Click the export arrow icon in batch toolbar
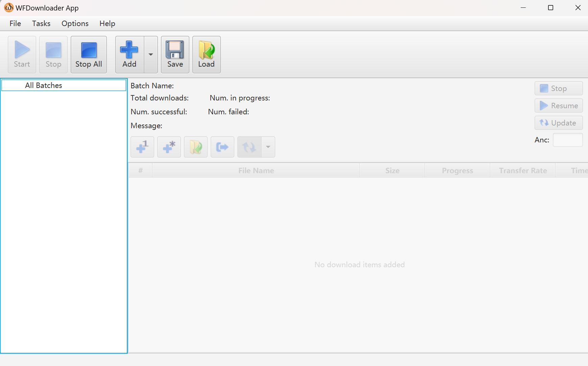 pyautogui.click(x=222, y=147)
